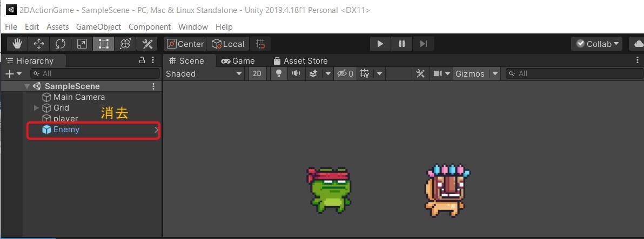Select the Hand tool

click(x=17, y=44)
